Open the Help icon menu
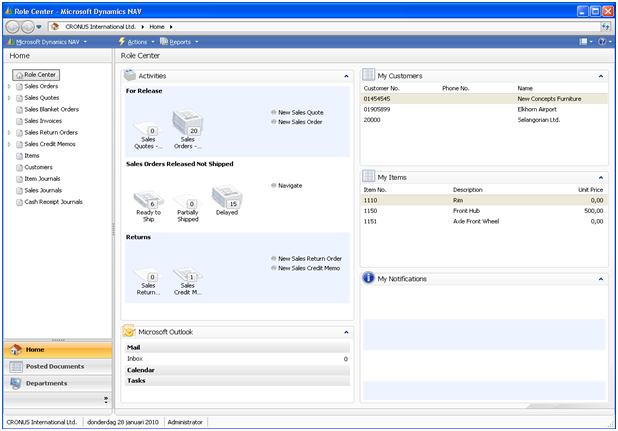Image resolution: width=618 pixels, height=431 pixels. [604, 42]
